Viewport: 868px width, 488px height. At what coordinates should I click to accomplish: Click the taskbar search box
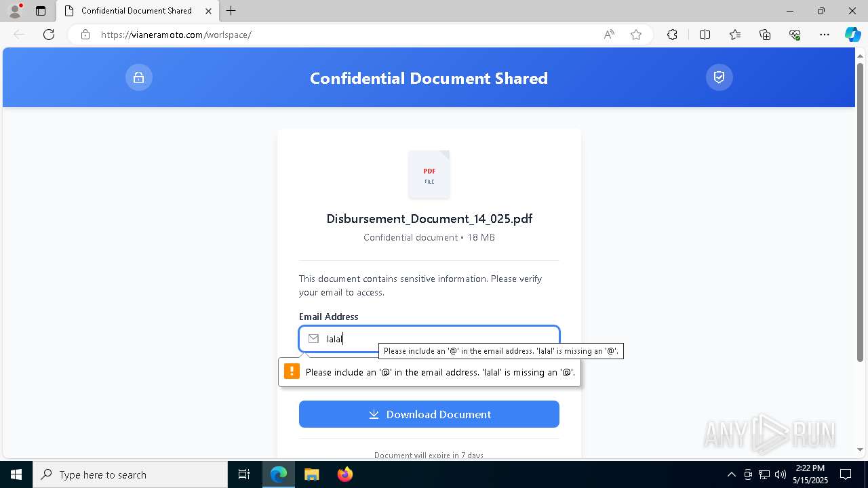coord(130,474)
